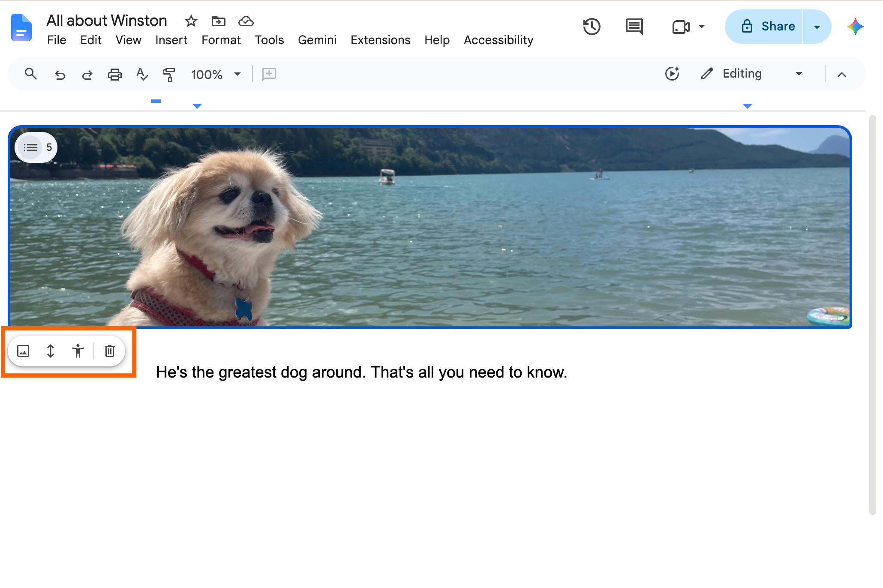The image size is (883, 588).
Task: Open the Share options arrow
Action: (x=817, y=27)
